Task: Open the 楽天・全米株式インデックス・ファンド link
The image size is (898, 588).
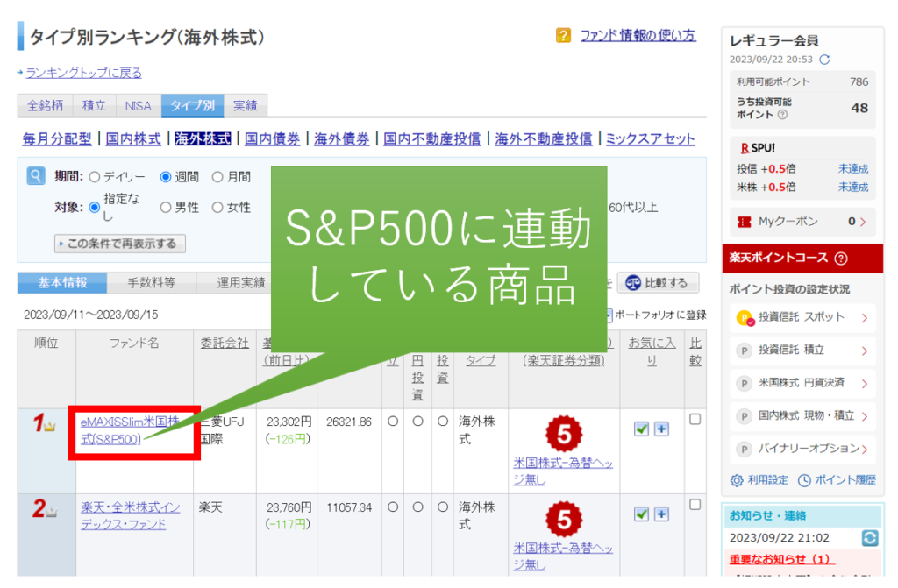Action: (130, 516)
